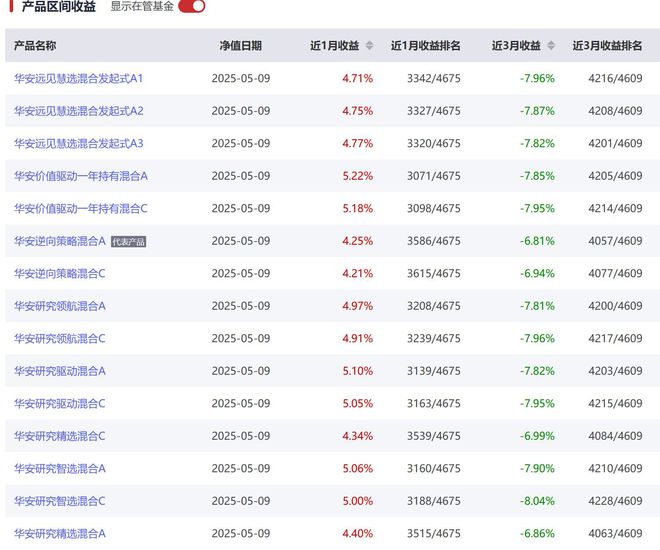Select the 4.34% one-month return value
The image size is (660, 550).
click(358, 436)
